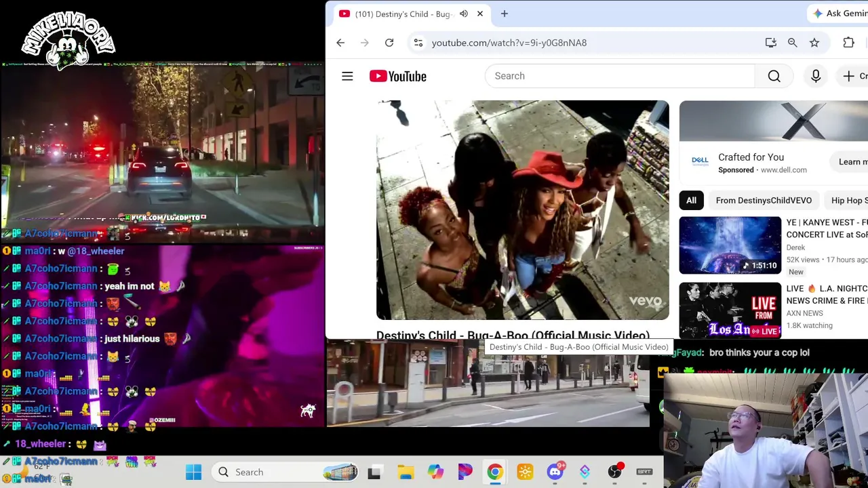Click the video title 'Destiny's Child - Bug-A-Boo'
This screenshot has width=868, height=488.
coord(513,335)
